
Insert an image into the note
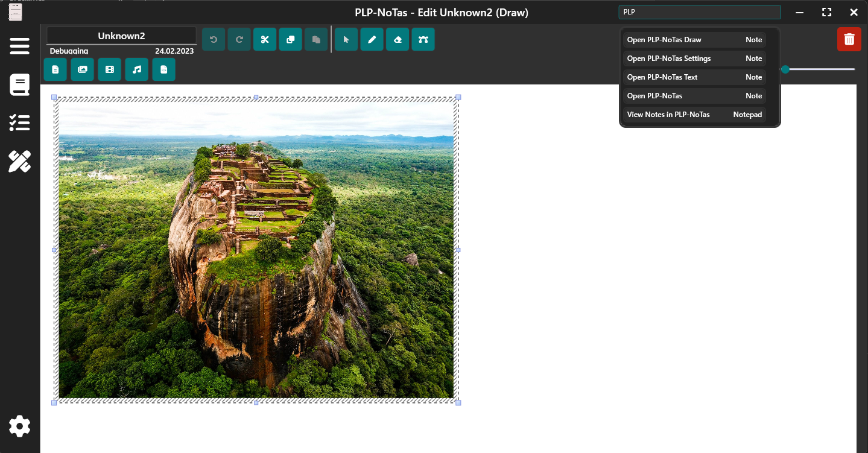click(x=82, y=69)
